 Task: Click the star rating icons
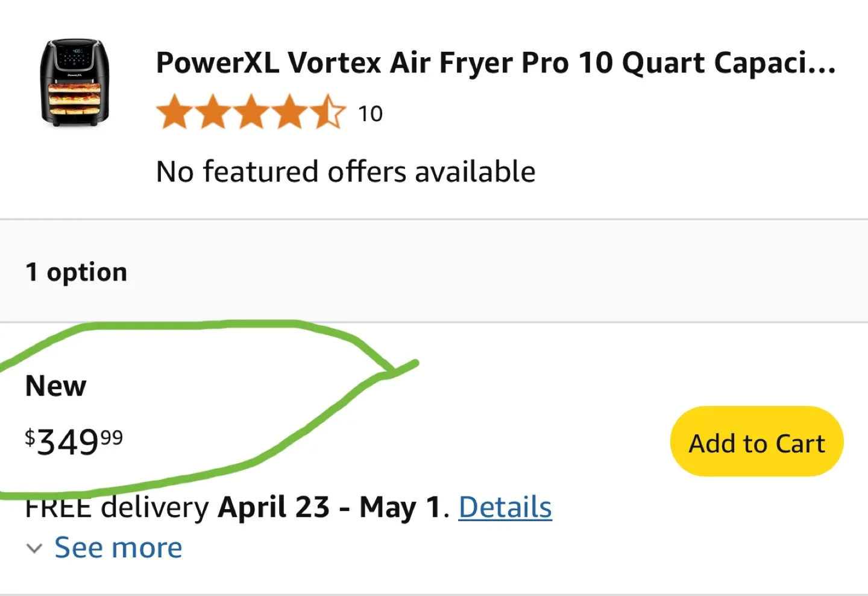coord(250,112)
